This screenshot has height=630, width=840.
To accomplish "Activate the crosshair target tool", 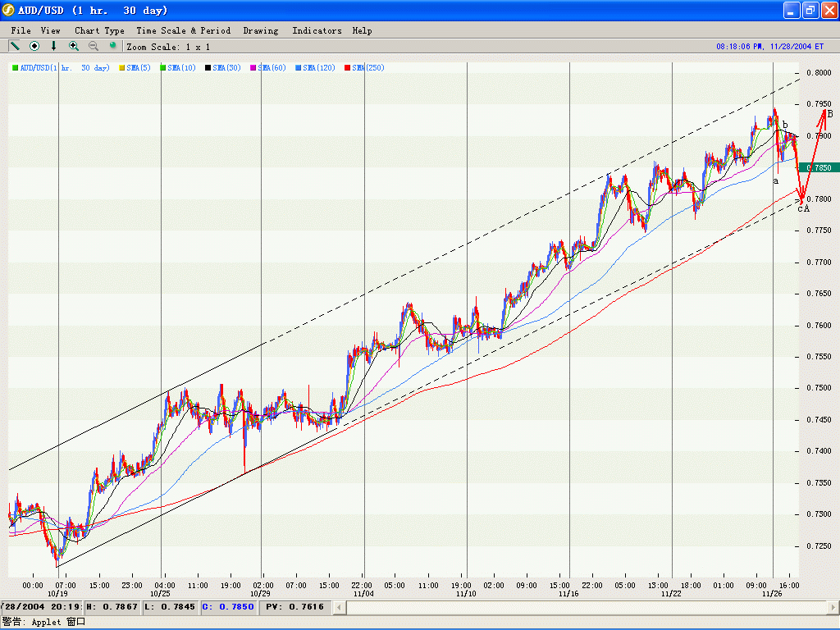I will [34, 46].
